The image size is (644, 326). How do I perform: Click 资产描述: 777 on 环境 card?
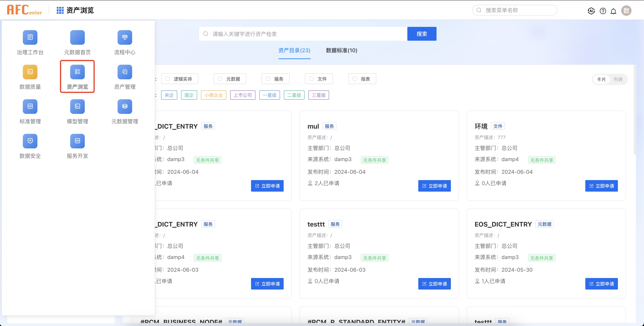click(x=490, y=137)
